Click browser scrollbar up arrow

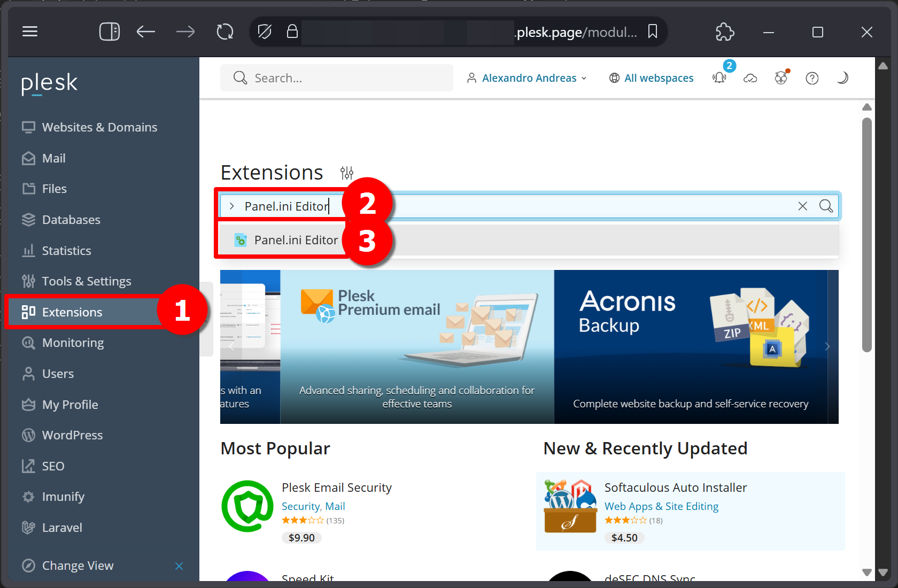tap(883, 66)
